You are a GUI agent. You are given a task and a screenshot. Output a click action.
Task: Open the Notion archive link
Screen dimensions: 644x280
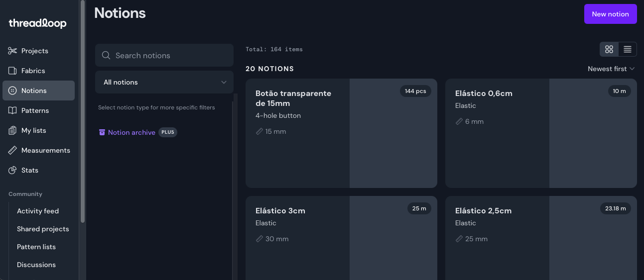131,132
